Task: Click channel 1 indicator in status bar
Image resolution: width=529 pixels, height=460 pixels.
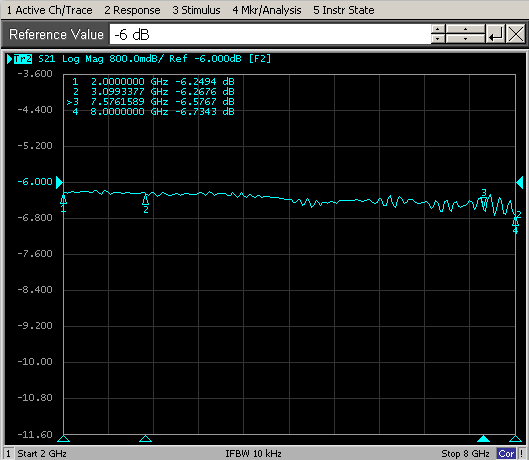Action: [9, 454]
